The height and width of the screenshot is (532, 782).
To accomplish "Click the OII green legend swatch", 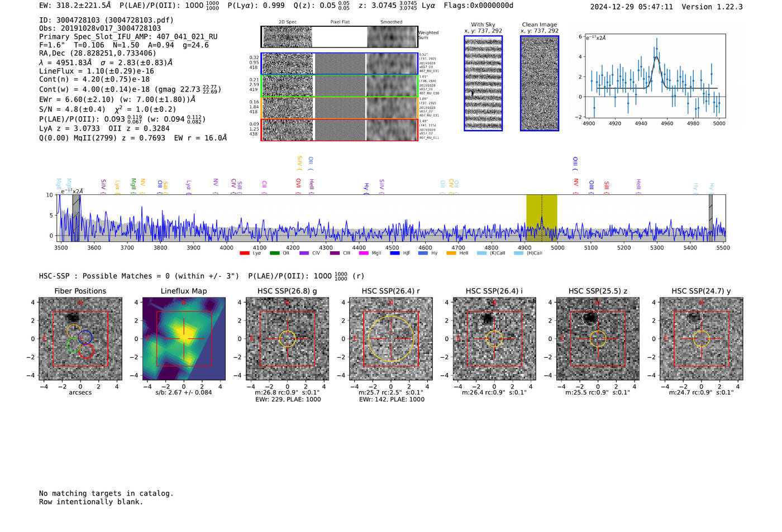I will (x=274, y=253).
